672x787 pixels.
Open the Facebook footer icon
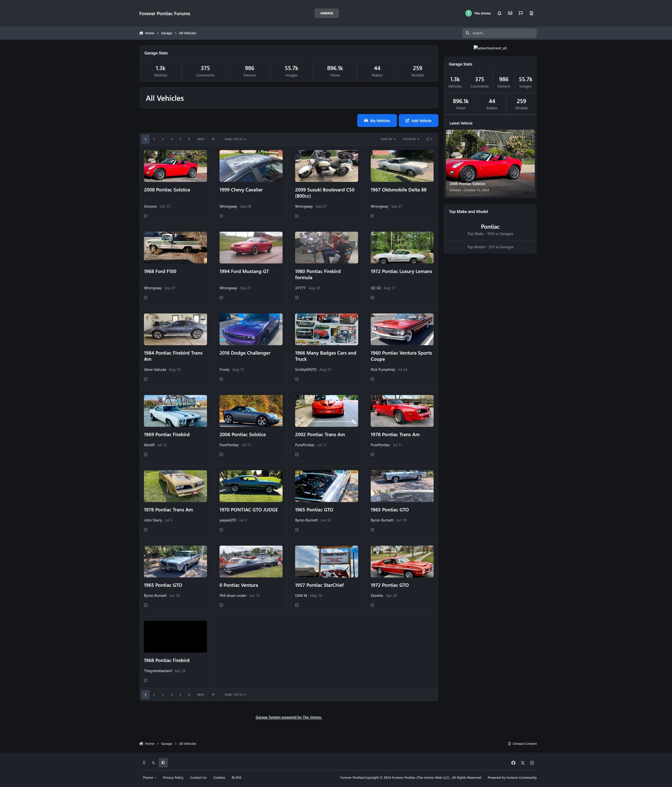click(513, 763)
